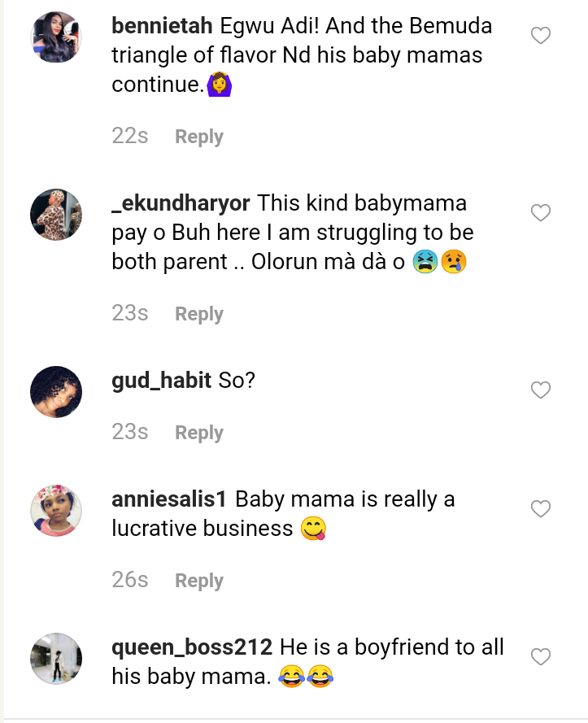The width and height of the screenshot is (588, 723).
Task: Like queen_boss212's comment with the heart
Action: (x=541, y=656)
